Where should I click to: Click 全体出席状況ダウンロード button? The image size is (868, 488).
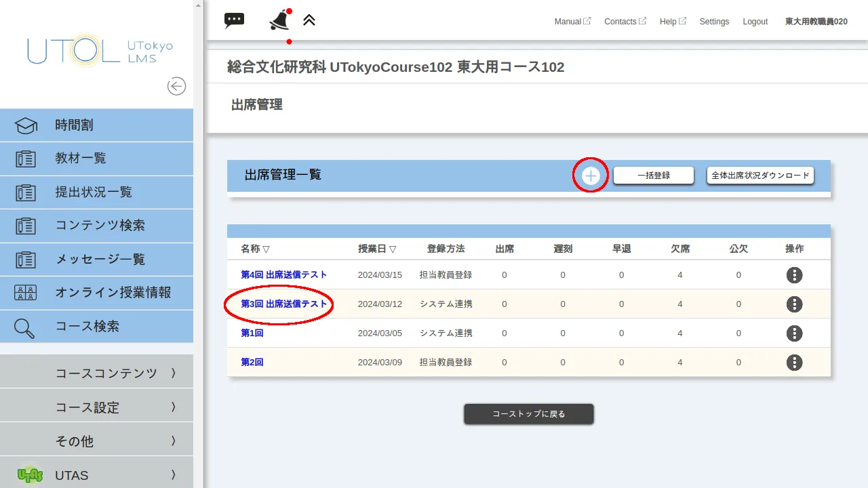point(760,176)
